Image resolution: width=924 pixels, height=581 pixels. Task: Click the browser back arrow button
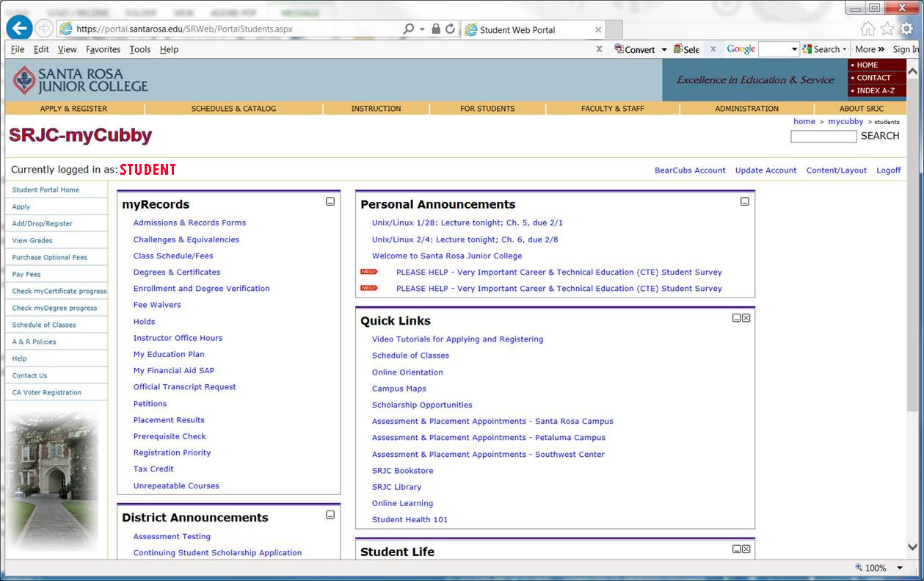18,29
